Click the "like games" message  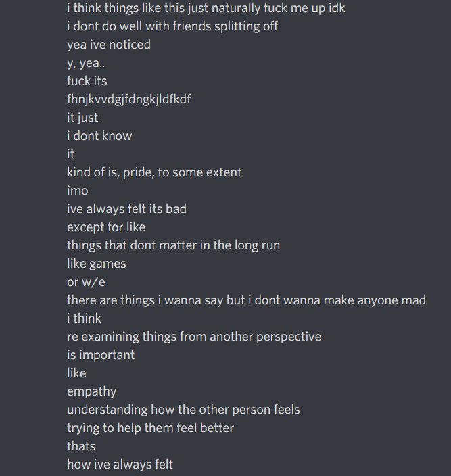pos(97,264)
